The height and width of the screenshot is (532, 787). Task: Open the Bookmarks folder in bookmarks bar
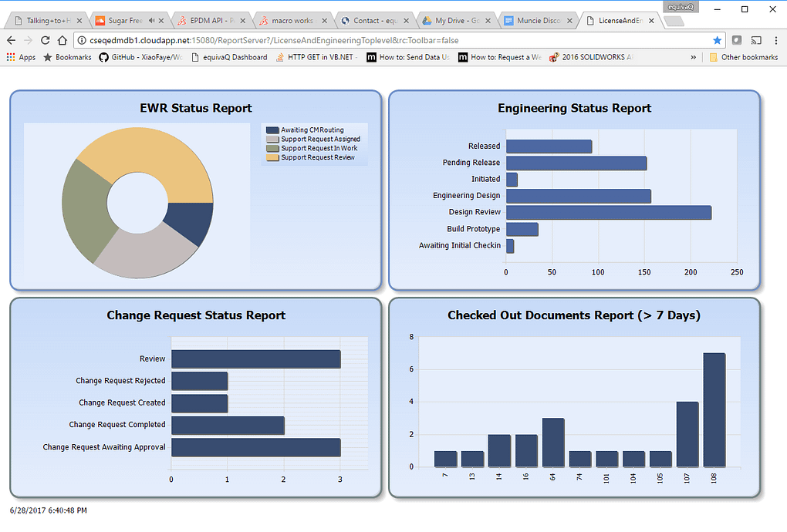[68, 57]
